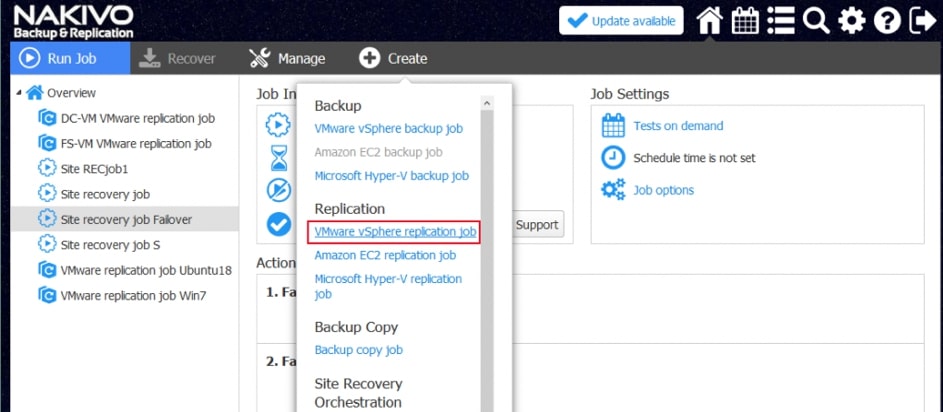Open the Activities list icon

(781, 22)
